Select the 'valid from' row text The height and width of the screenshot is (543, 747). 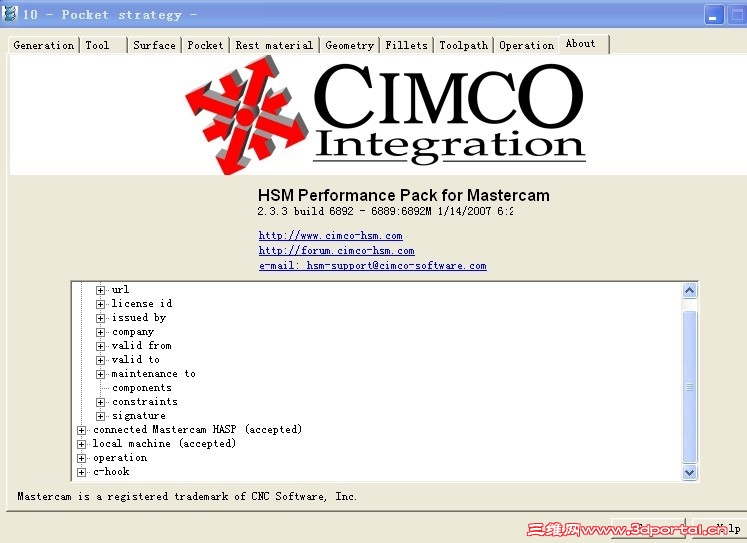pyautogui.click(x=141, y=346)
